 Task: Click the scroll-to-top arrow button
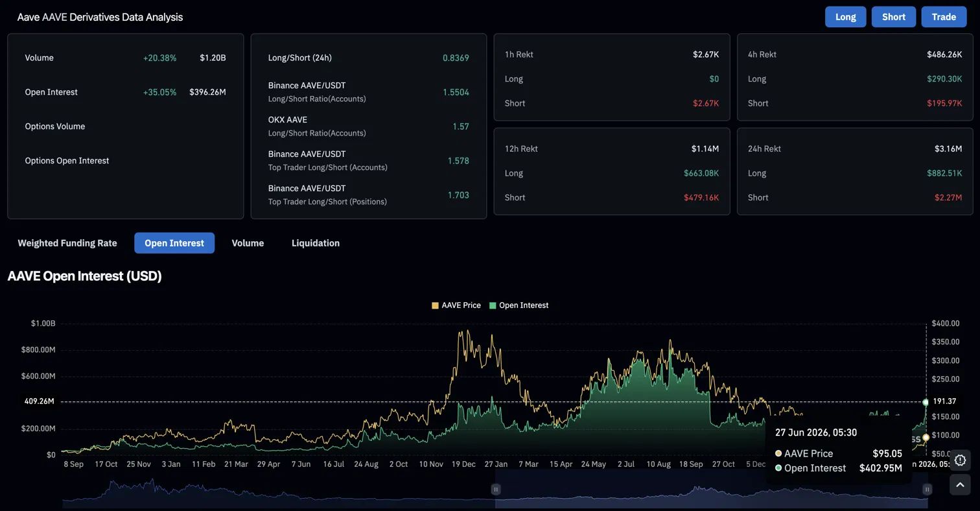pyautogui.click(x=960, y=484)
